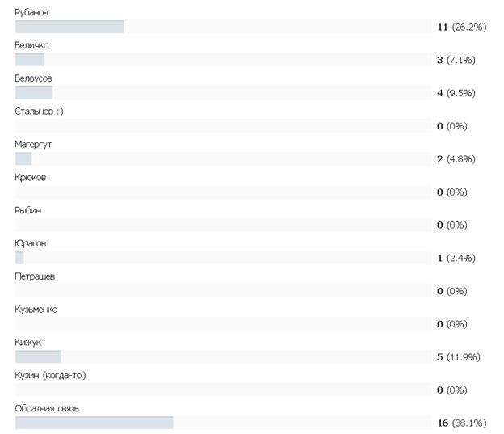Select the Кузьменко option label
This screenshot has height=434, width=504.
coord(36,310)
